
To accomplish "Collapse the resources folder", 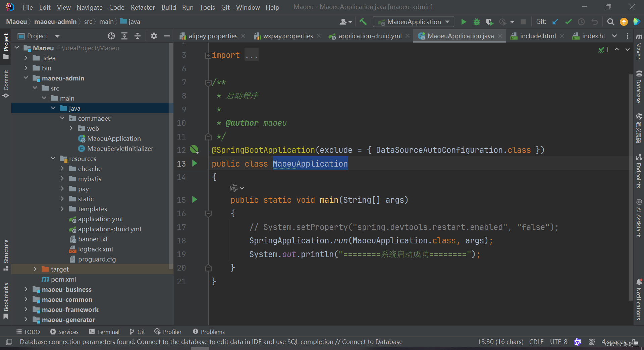I will coord(53,159).
